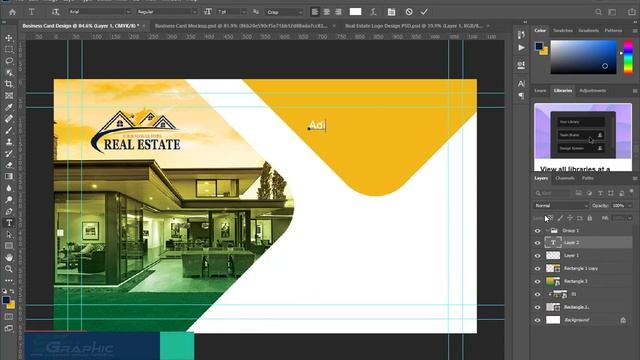
Task: Click the Home icon in options bar
Action: pos(13,12)
